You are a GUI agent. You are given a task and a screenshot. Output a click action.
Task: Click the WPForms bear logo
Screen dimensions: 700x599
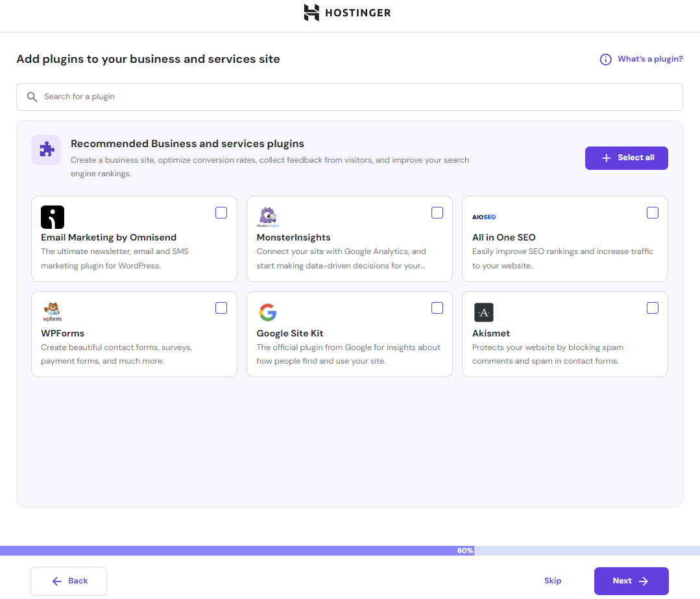(x=53, y=312)
